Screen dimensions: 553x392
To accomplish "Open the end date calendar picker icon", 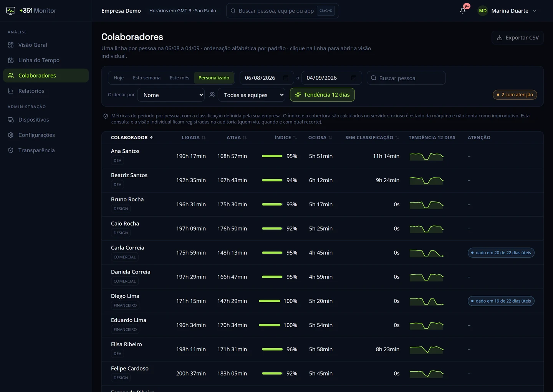I will click(x=354, y=78).
